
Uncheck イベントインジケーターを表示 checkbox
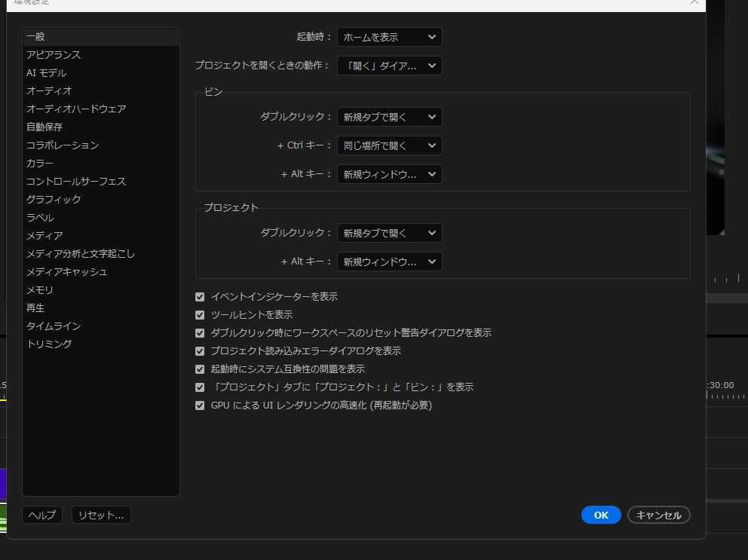[x=200, y=297]
